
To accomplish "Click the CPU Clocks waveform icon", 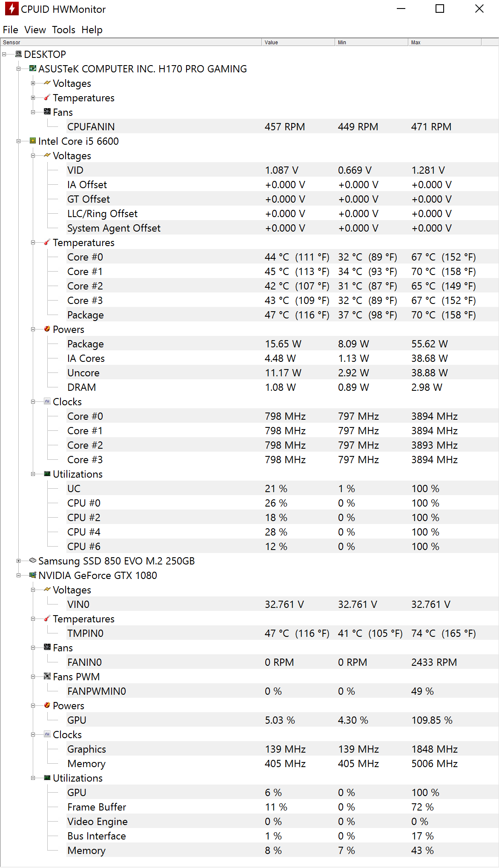I will (x=47, y=401).
